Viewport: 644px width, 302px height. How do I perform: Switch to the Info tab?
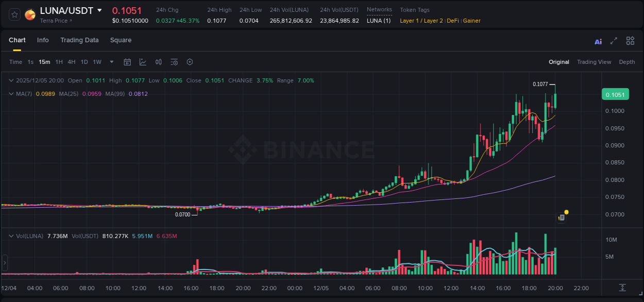coord(43,40)
